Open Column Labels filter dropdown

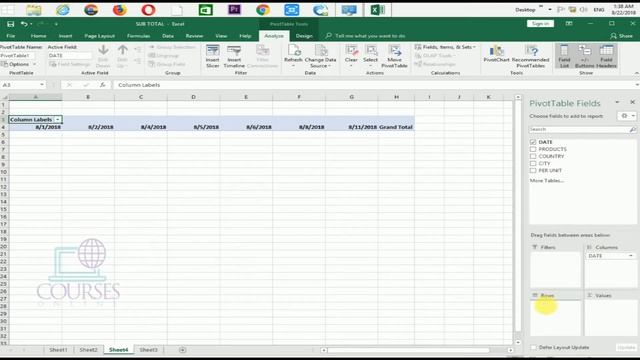click(58, 120)
